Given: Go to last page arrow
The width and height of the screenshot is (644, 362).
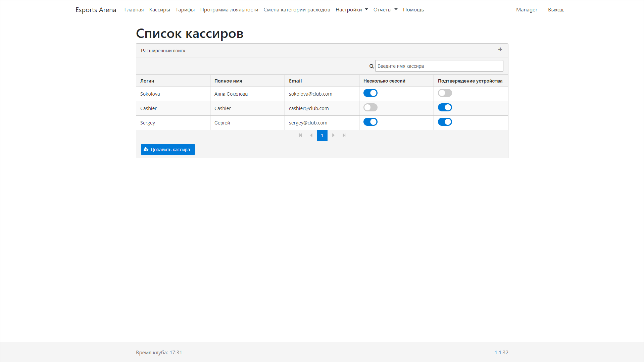Looking at the screenshot, I should tap(344, 136).
